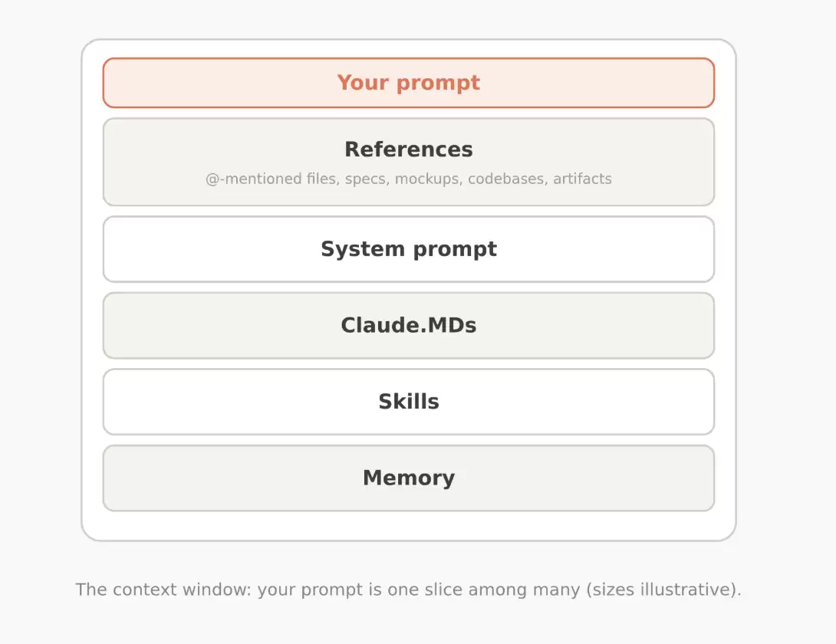Click the 'Memory' label text
This screenshot has width=836, height=644.
pos(408,478)
